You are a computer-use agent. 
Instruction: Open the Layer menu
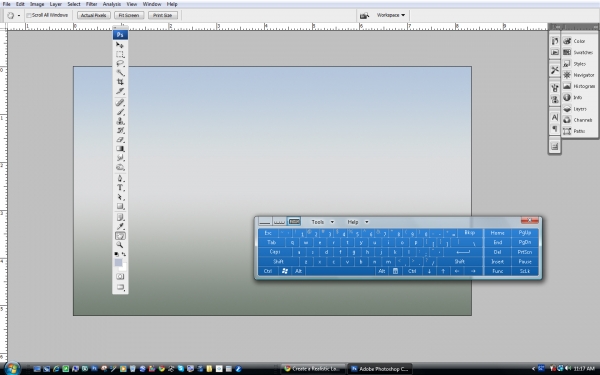(x=55, y=4)
